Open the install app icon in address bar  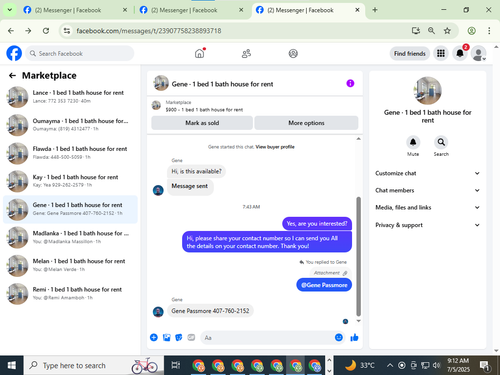[x=416, y=31]
